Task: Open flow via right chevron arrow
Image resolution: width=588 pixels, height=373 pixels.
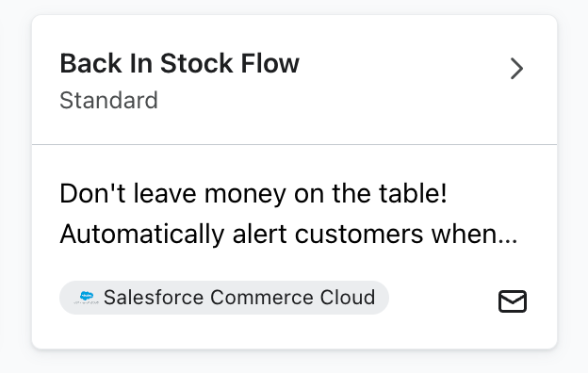Action: 516,69
